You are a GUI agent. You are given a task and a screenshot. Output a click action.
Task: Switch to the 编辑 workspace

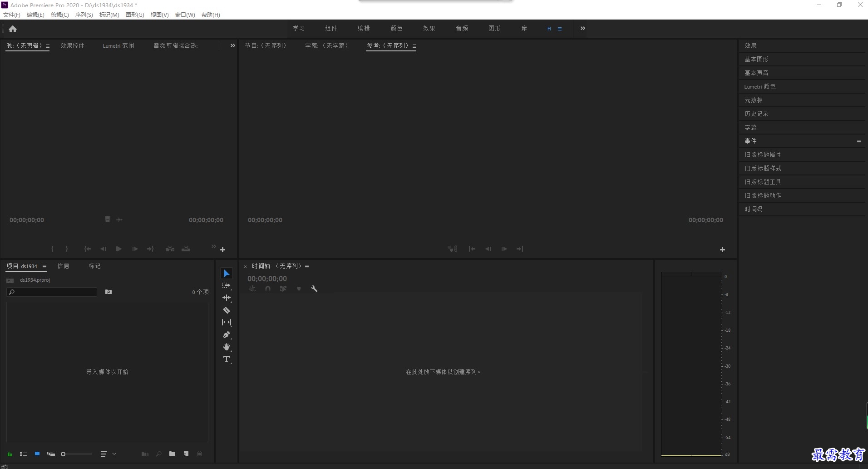pos(364,28)
